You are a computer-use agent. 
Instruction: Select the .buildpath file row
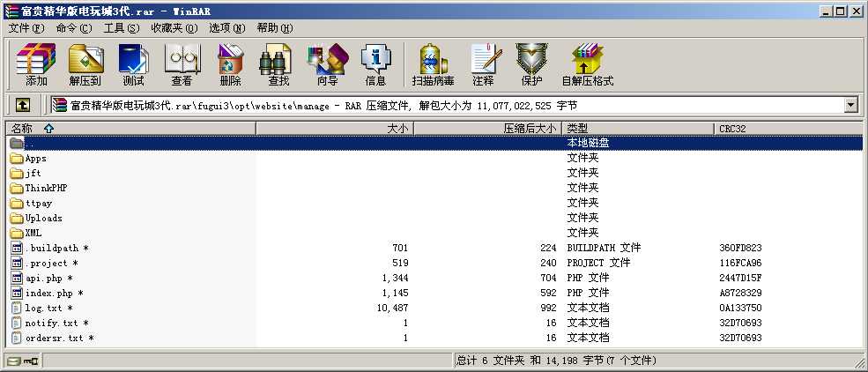pyautogui.click(x=434, y=248)
